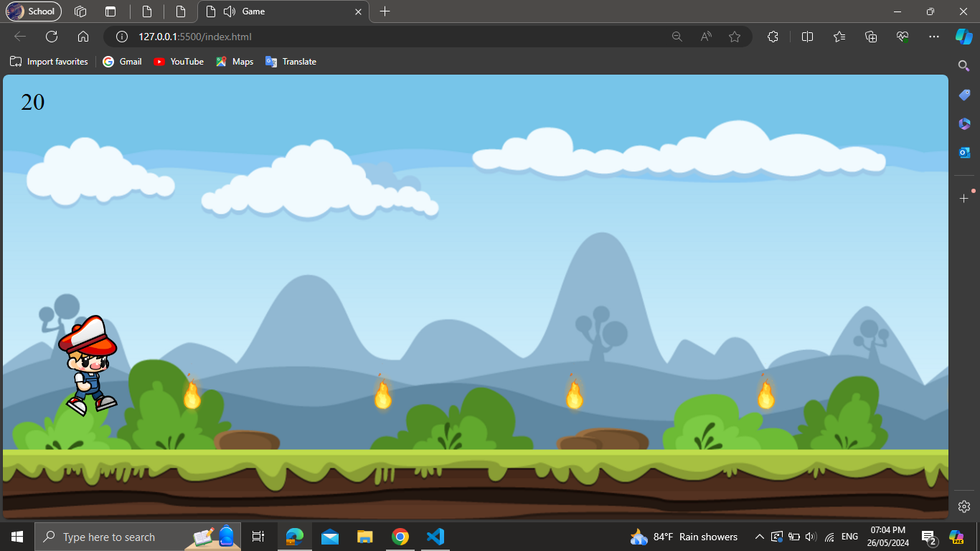Enable Read aloud icon

pos(706,37)
